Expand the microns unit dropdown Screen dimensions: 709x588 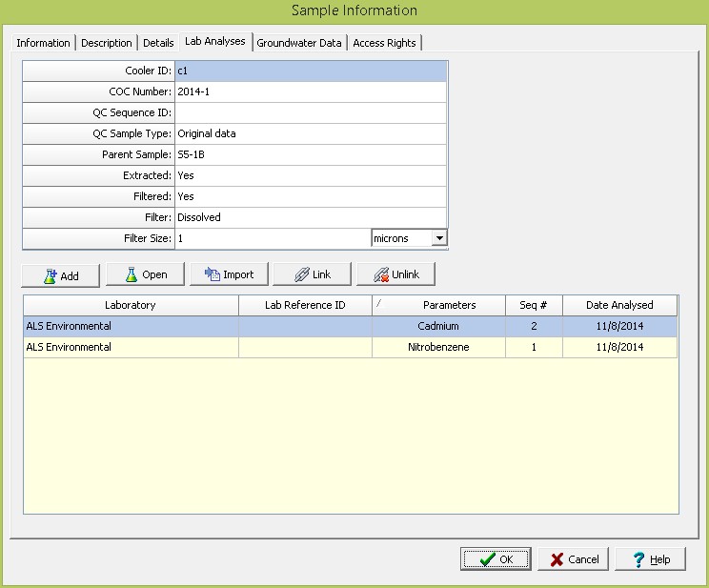(438, 238)
